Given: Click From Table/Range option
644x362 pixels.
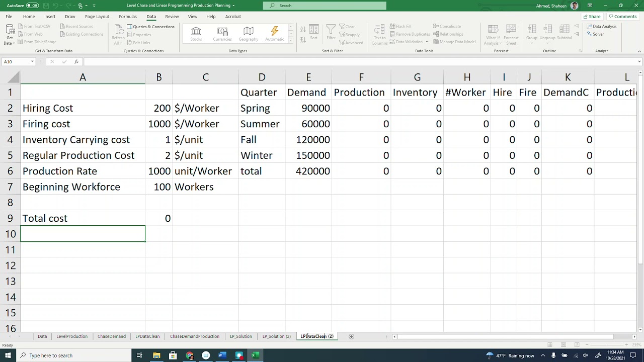Looking at the screenshot, I should click(x=37, y=42).
